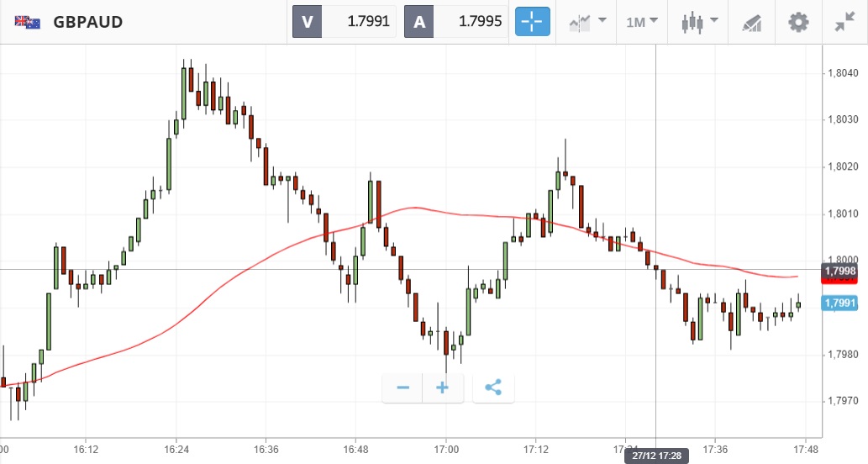Zoom out with the minus button

[402, 388]
